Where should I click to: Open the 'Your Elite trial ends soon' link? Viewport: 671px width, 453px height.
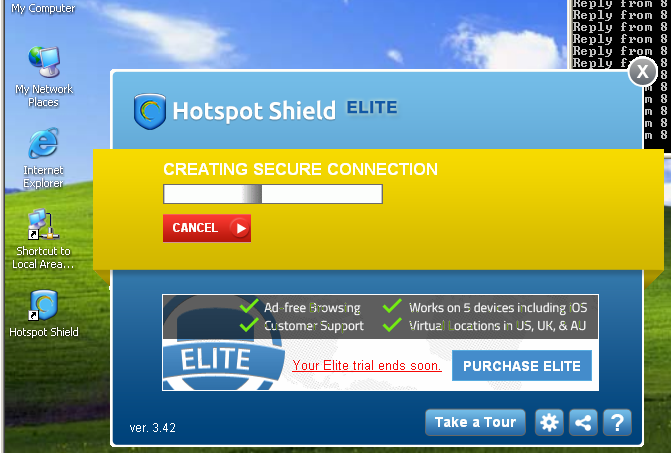pyautogui.click(x=367, y=366)
